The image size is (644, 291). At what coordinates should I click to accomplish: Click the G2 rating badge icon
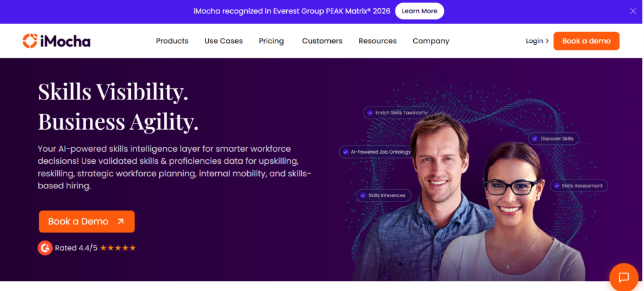[45, 248]
